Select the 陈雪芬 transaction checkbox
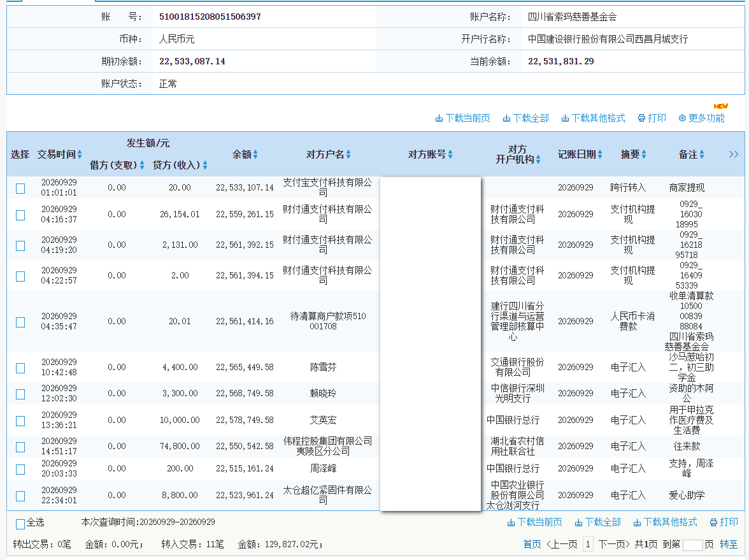This screenshot has width=749, height=560. [20, 368]
